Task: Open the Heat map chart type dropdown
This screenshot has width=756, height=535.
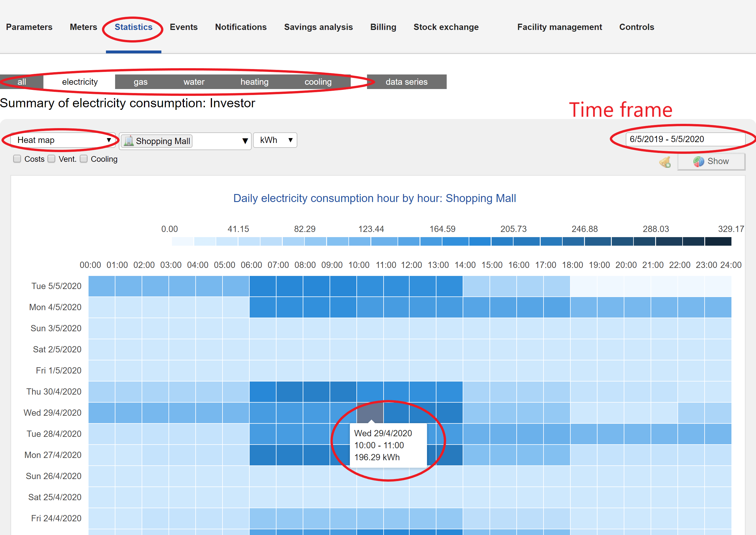Action: click(63, 140)
